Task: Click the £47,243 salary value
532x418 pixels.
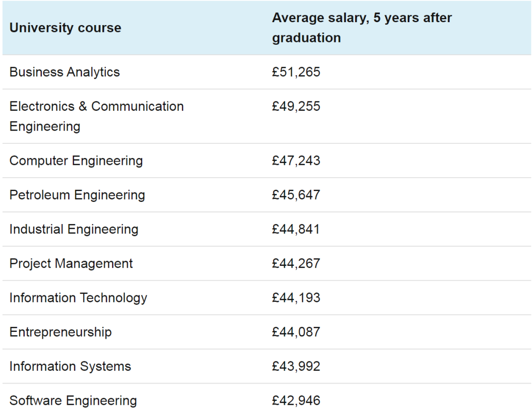Action: (296, 161)
